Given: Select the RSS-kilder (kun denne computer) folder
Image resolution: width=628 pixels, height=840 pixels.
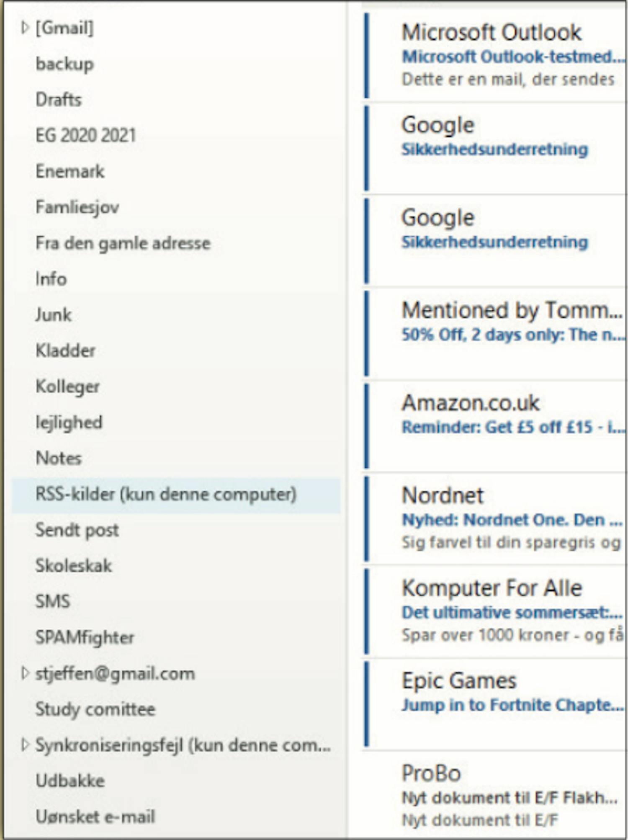Looking at the screenshot, I should pos(176,495).
